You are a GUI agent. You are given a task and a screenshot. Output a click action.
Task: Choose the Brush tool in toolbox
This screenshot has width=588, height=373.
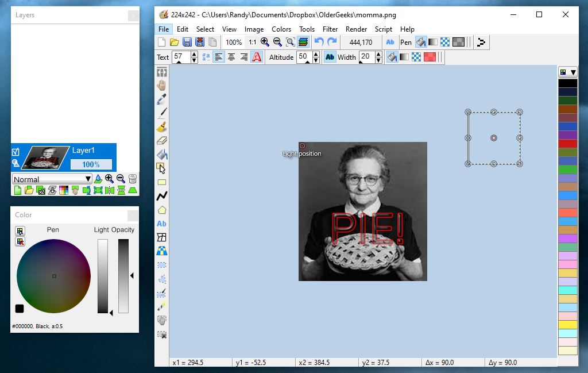tap(161, 127)
